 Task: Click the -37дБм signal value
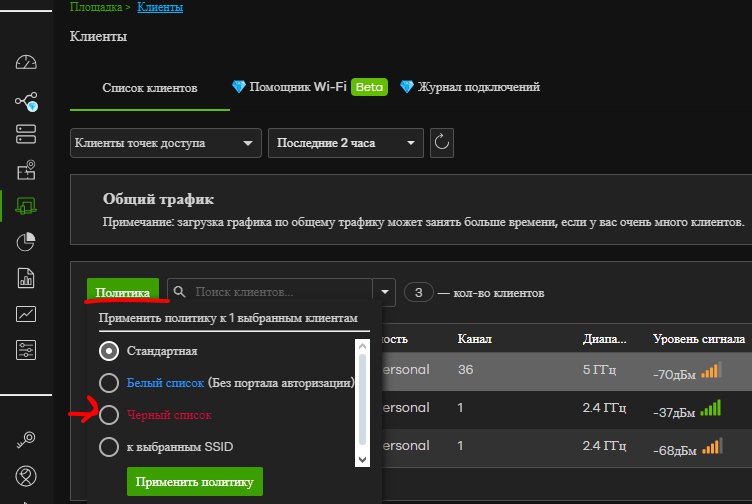(x=674, y=412)
